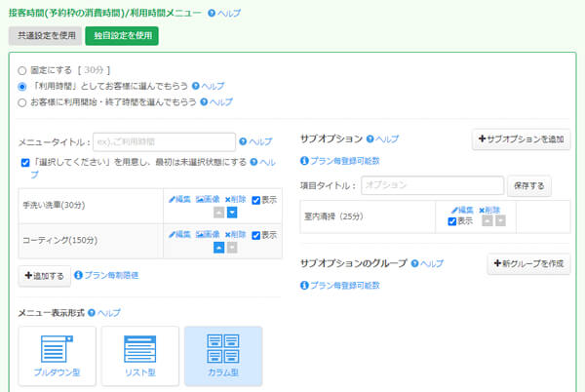
Task: Click the 新グループを作成 button
Action: click(x=528, y=264)
